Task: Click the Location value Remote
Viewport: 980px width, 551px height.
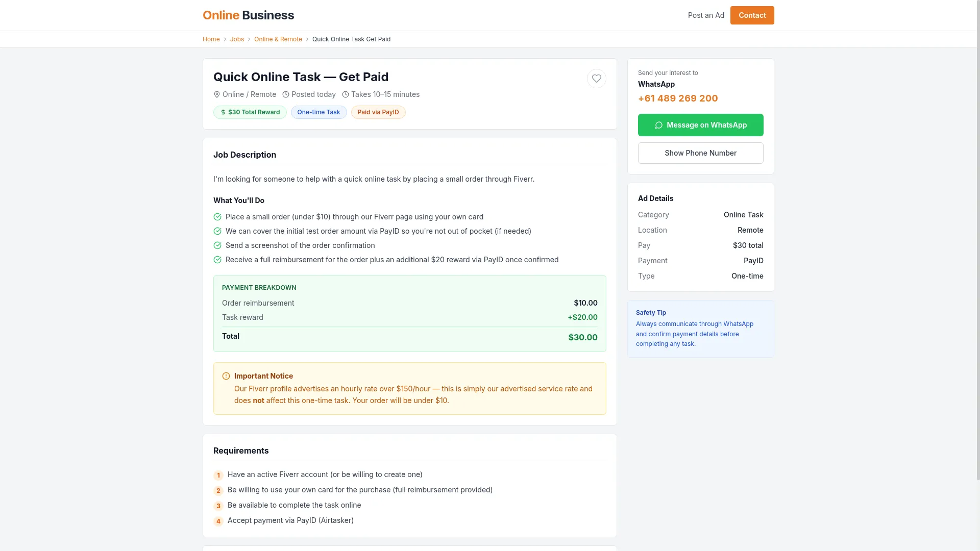Action: [750, 230]
